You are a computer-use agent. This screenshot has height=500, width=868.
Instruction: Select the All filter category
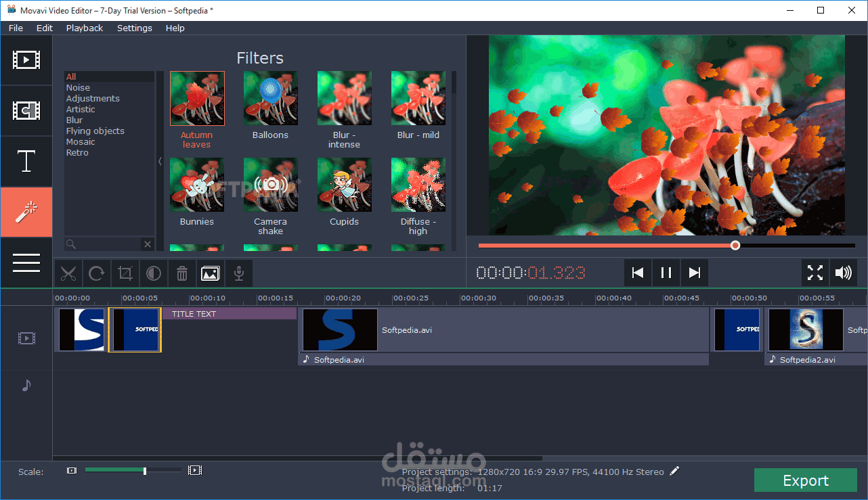[110, 76]
